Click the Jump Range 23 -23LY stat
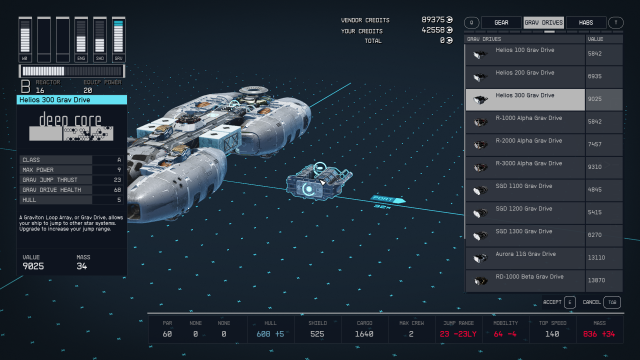Image resolution: width=640 pixels, height=360 pixels. coord(458,329)
